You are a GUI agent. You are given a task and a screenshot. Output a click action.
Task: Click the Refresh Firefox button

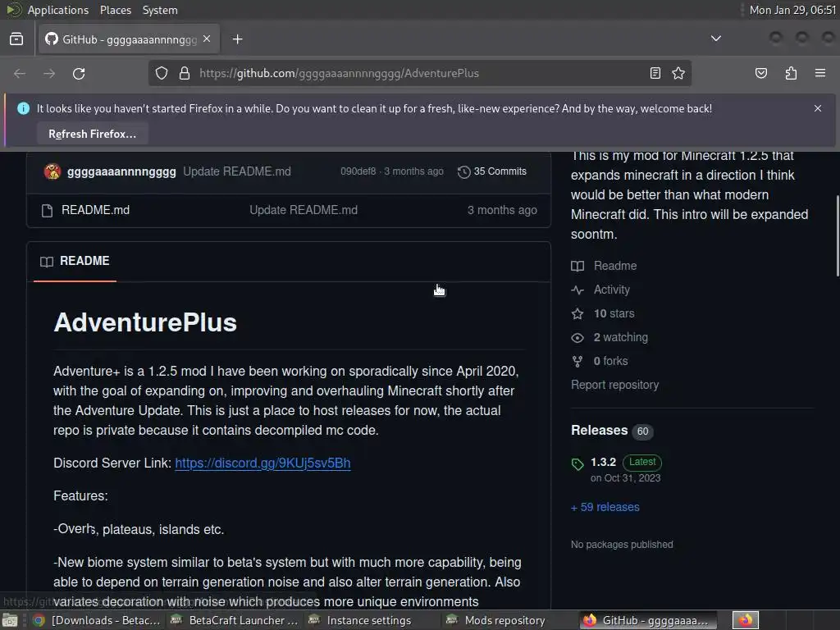point(92,134)
